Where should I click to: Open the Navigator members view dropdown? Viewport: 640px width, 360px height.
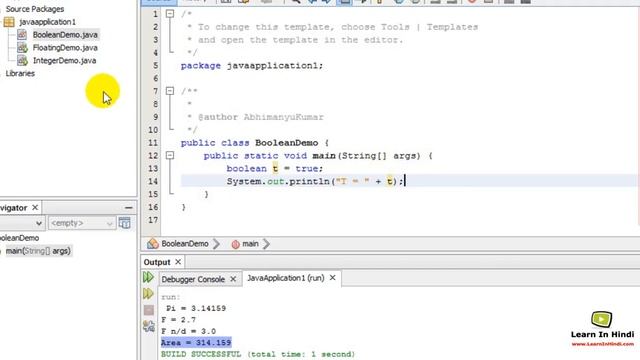click(x=38, y=223)
